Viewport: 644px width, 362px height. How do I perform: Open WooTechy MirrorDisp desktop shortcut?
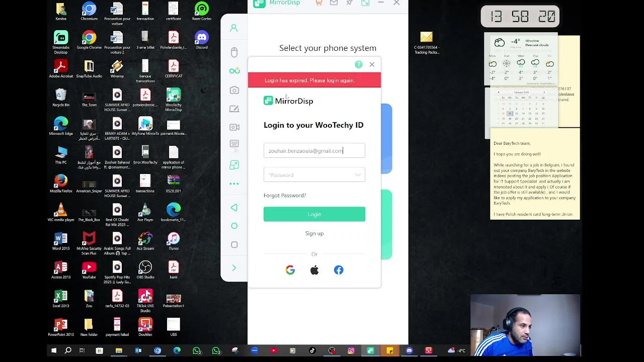[174, 100]
